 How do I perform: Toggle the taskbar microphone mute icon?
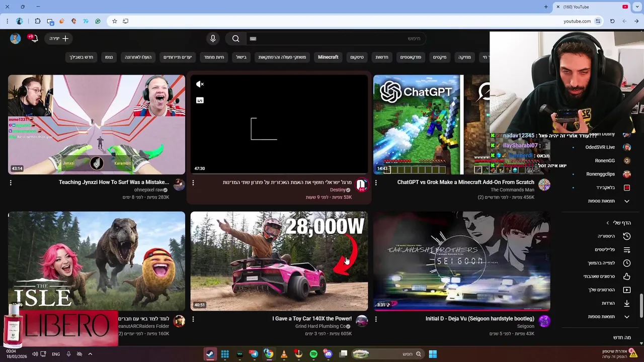click(x=69, y=354)
